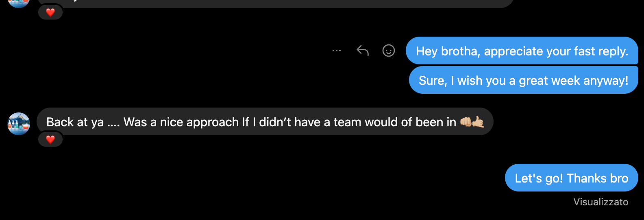The image size is (644, 220).
Task: Click the partially visible avatar at top
Action: 19,3
